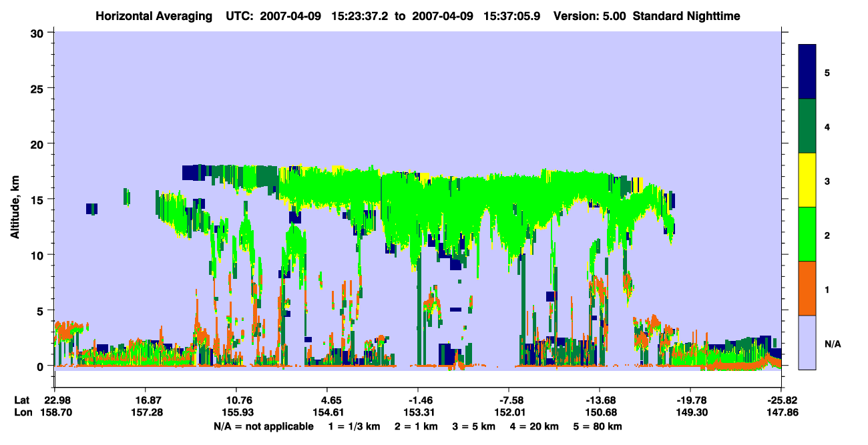Click the latitude value -25.82
The width and height of the screenshot is (868, 445).
[779, 400]
